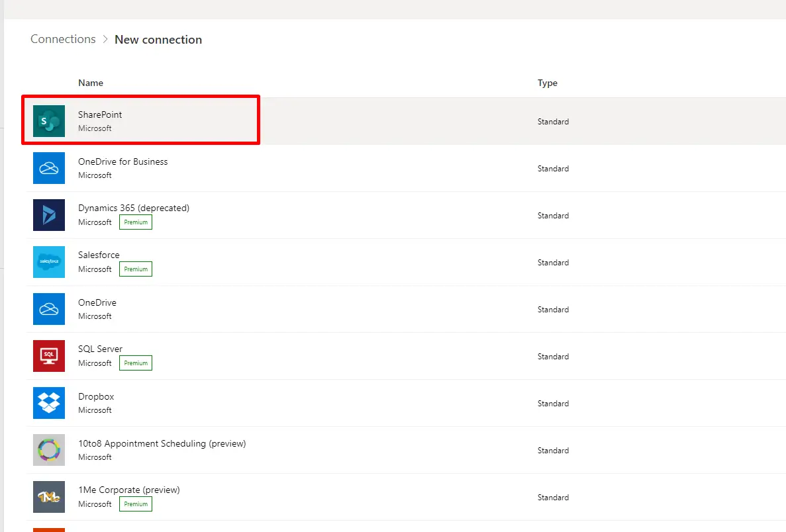Screen dimensions: 786x532
Task: Click the Standard type in SharePoint row
Action: pos(553,121)
